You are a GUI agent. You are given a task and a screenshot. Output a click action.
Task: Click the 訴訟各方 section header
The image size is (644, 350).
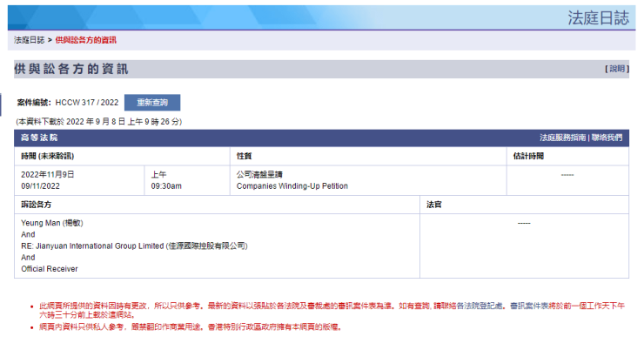pyautogui.click(x=37, y=205)
